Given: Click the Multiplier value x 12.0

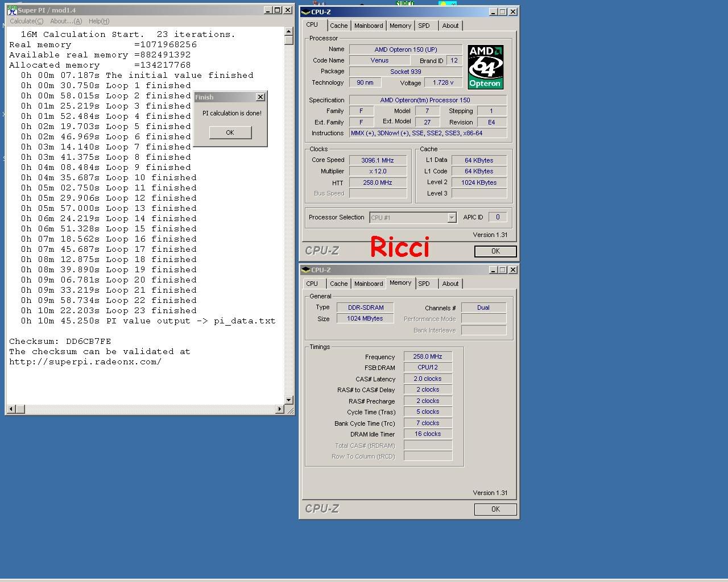Looking at the screenshot, I should click(x=378, y=171).
